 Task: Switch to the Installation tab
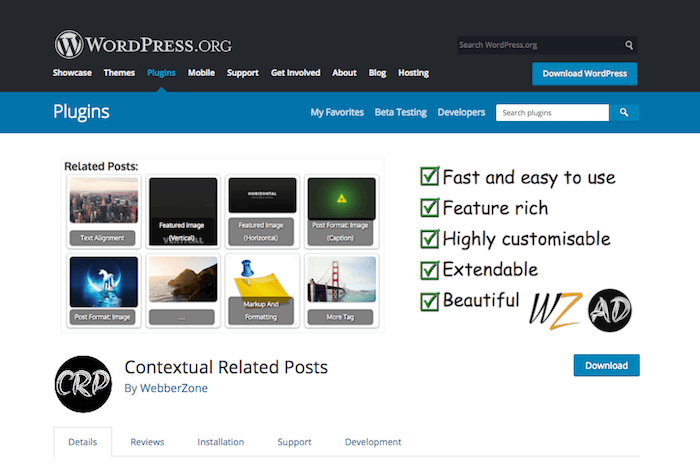point(221,442)
